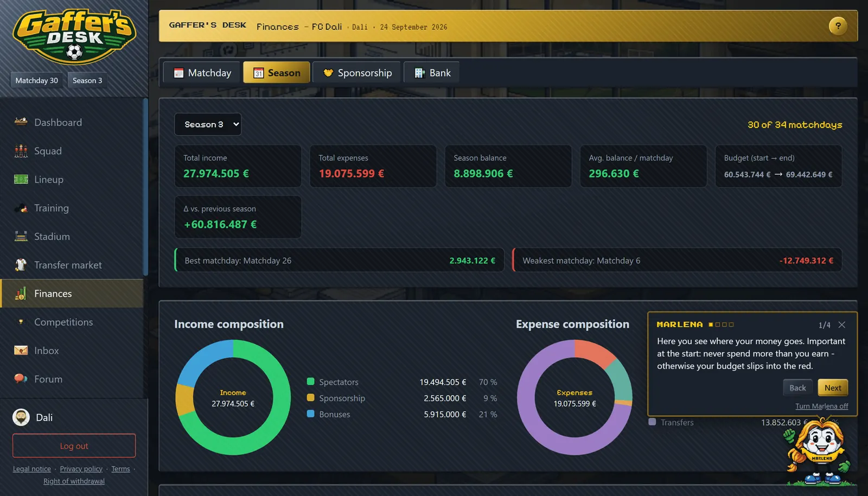This screenshot has width=868, height=496.
Task: Open Transfer market jersey icon
Action: tap(21, 265)
